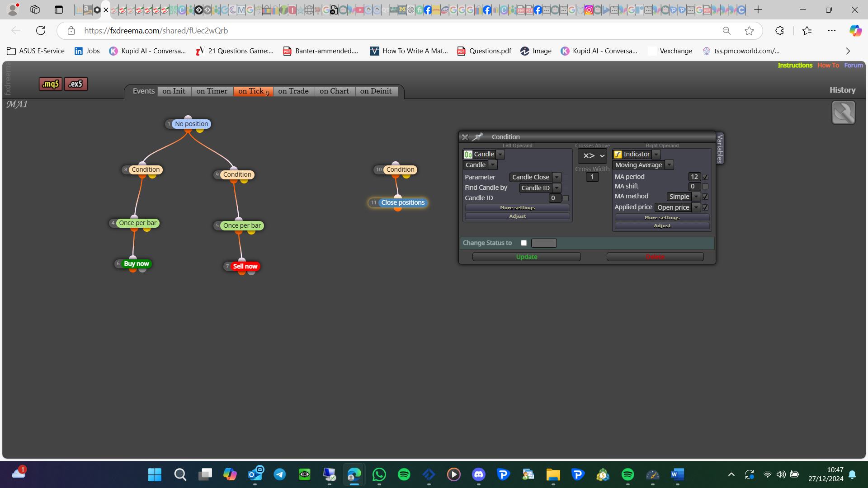
Task: Open the Instructions link
Action: (795, 66)
